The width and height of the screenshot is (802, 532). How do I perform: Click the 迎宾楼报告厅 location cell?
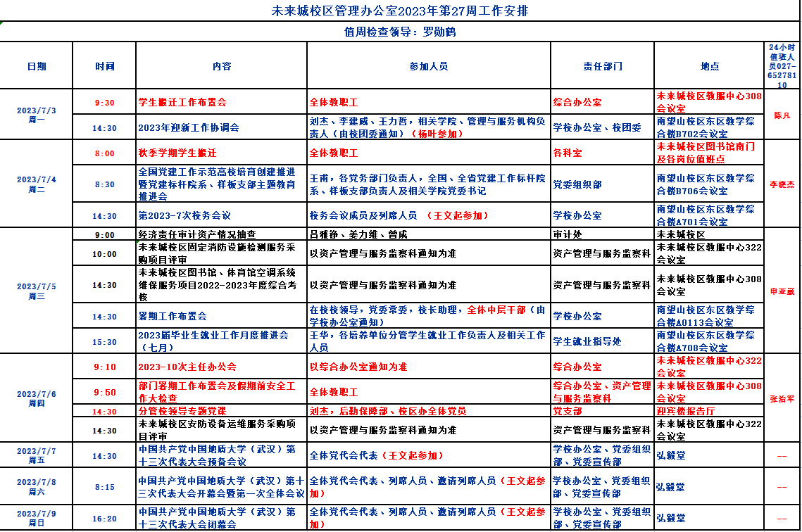coord(709,411)
